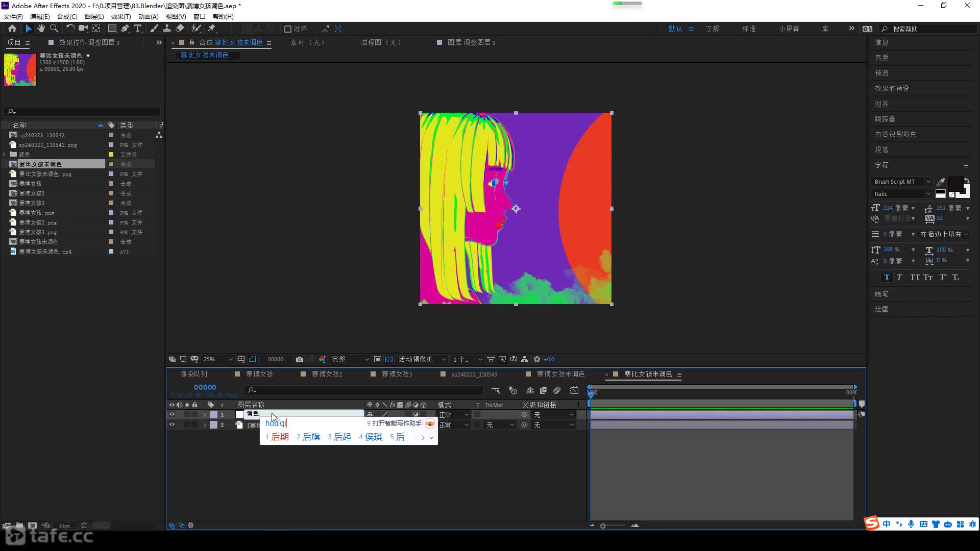Select the Roto Brush tool
Image resolution: width=980 pixels, height=551 pixels.
coord(196,29)
